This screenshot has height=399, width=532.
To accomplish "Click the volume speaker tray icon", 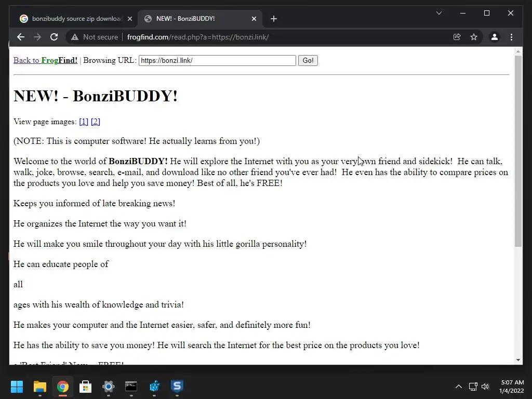I will (486, 387).
